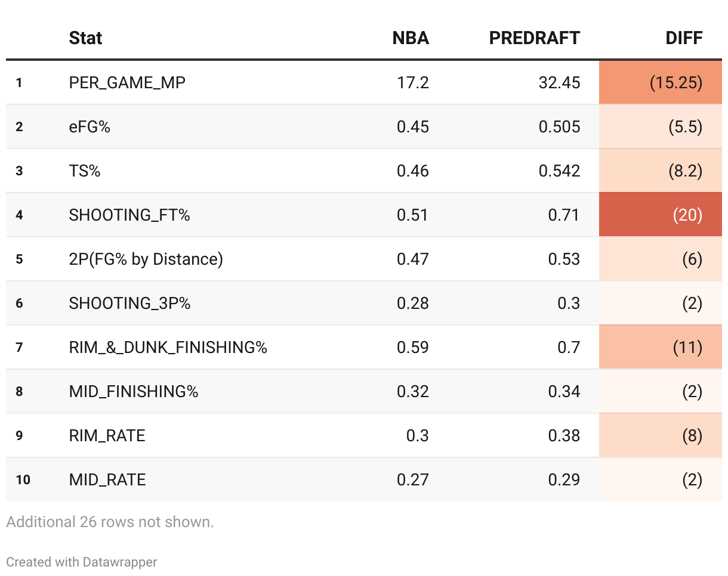728x576 pixels.
Task: Open the Created with Datawrapper link
Action: pos(82,562)
